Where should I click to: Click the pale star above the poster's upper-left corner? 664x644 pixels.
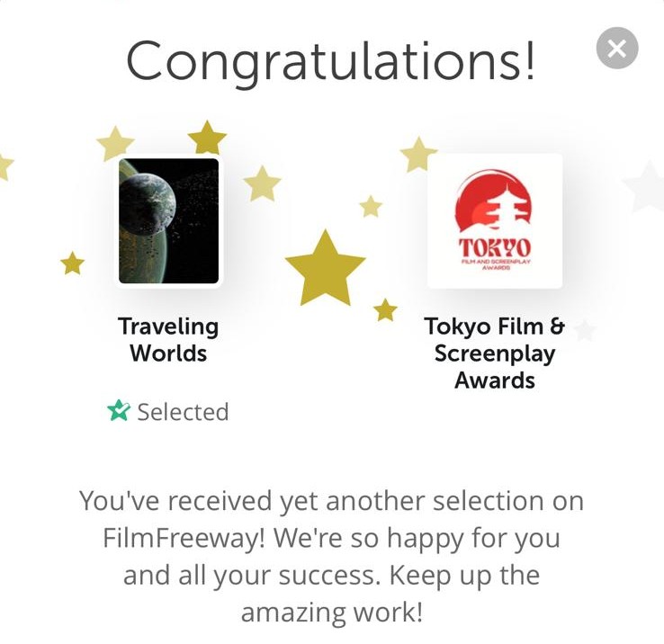click(x=115, y=144)
